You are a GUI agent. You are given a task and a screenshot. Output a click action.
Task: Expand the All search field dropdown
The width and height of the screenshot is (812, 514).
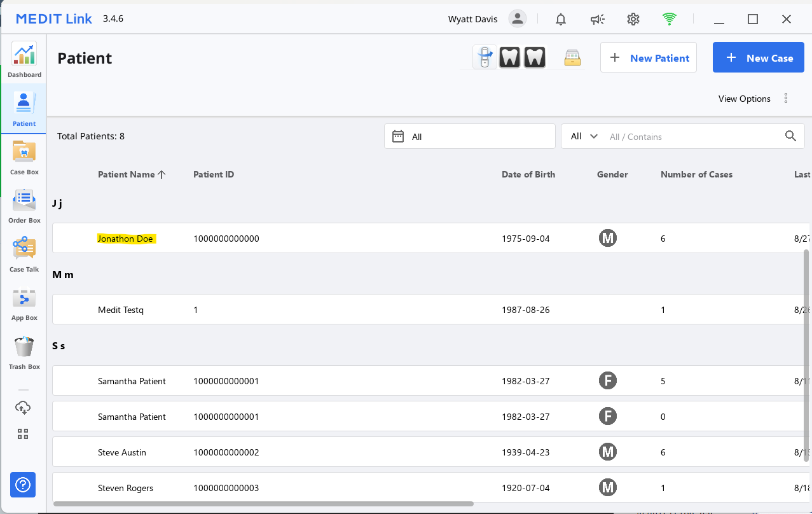tap(584, 136)
